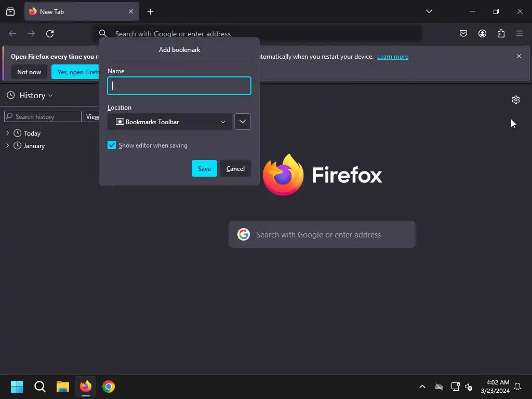Cancel the Add bookmark dialog
Screen dimensions: 532x399
click(x=235, y=168)
